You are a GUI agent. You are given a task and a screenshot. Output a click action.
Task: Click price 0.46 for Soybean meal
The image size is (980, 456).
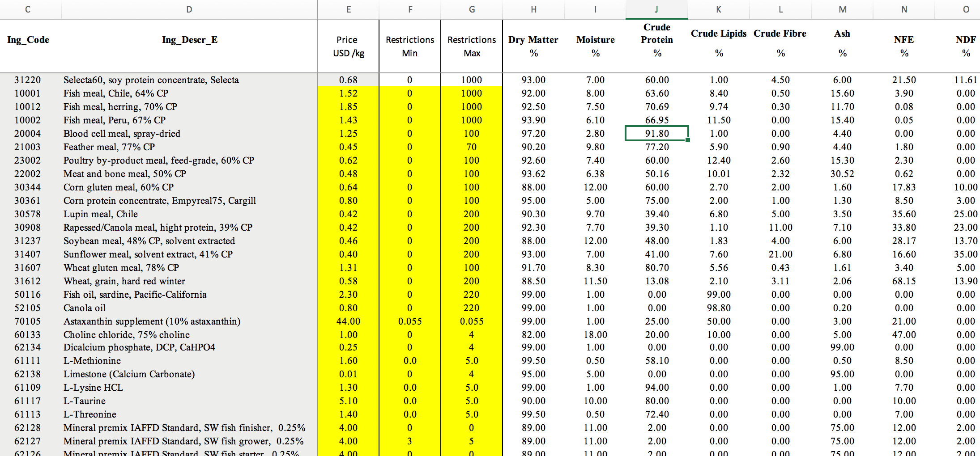pyautogui.click(x=348, y=241)
